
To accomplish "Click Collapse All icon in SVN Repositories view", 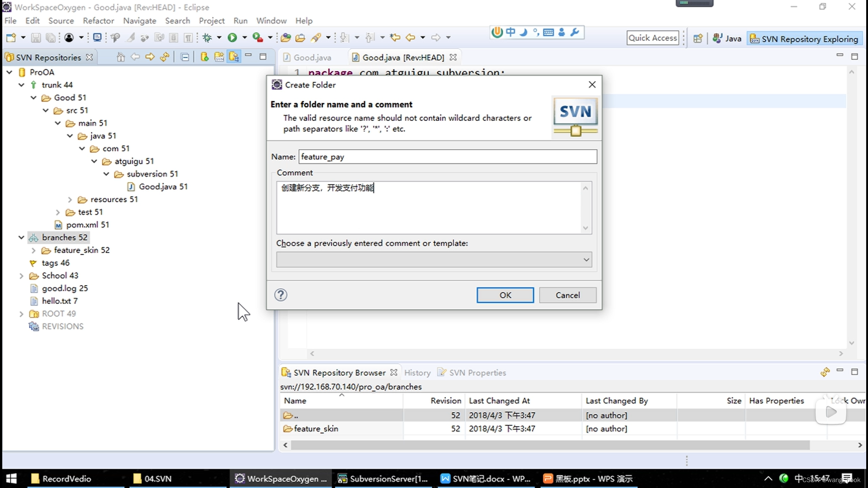I will 184,57.
